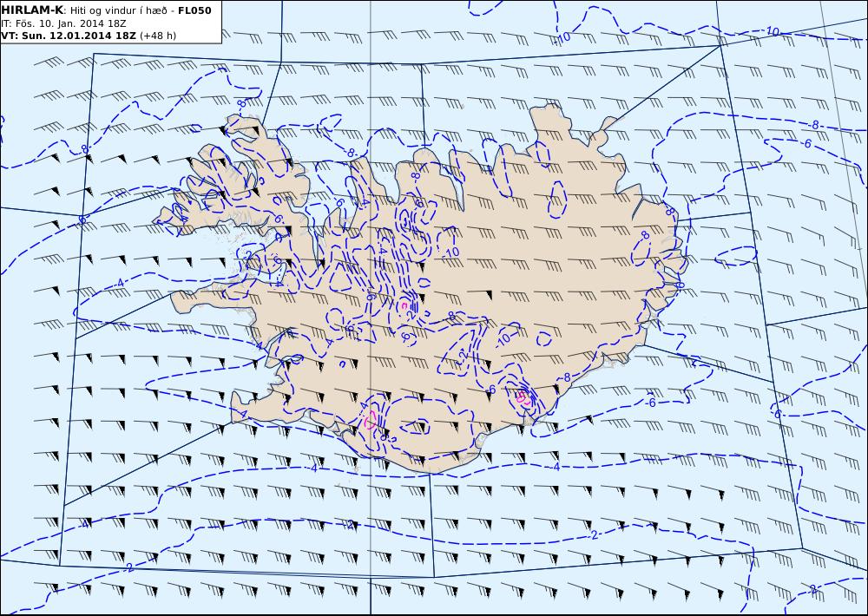Click the -4 contour label south of Iceland's coast, left of the meridian line
The height and width of the screenshot is (616, 868).
[314, 469]
